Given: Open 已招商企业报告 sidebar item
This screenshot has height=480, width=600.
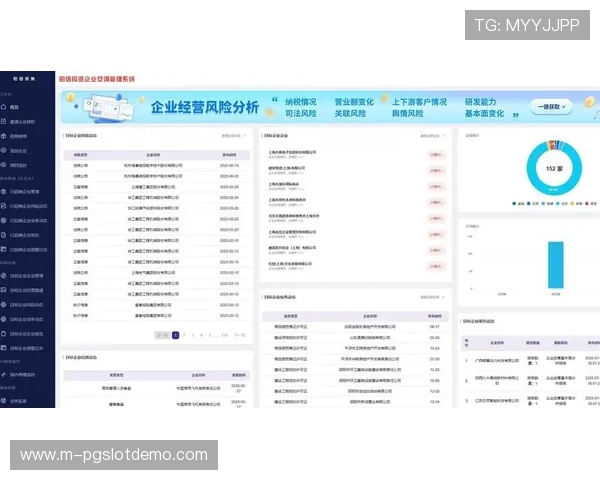Looking at the screenshot, I should point(24,235).
